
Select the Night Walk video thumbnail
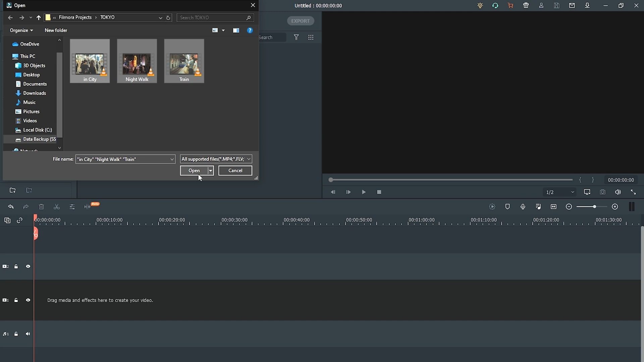coord(137,61)
